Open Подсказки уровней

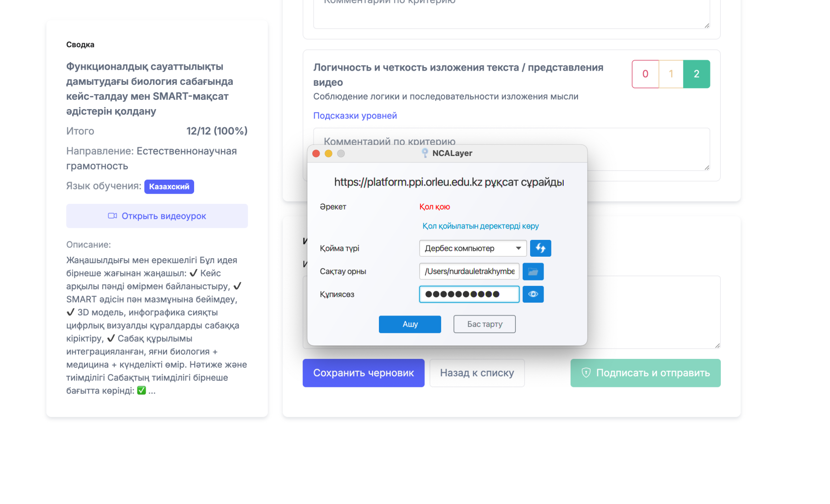pos(355,115)
